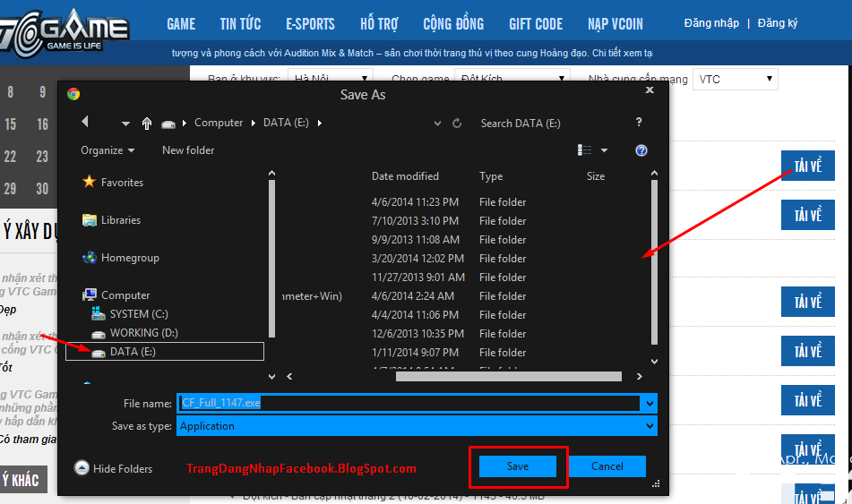The width and height of the screenshot is (852, 504).
Task: Click the blue Help icon
Action: click(641, 150)
